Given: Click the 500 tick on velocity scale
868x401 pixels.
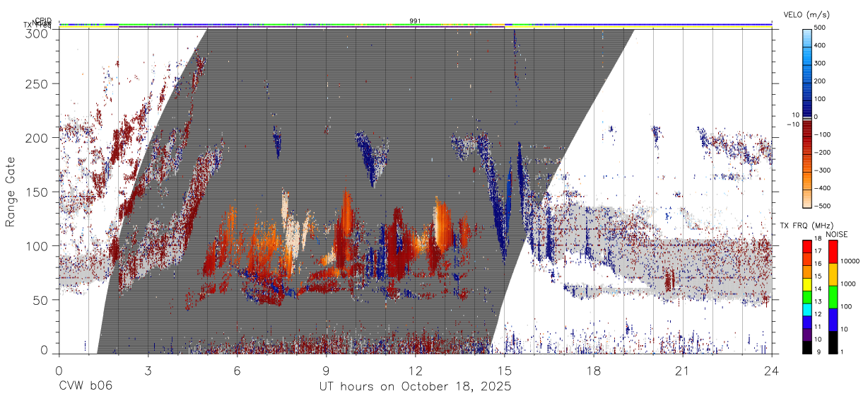Looking at the screenshot, I should tap(821, 28).
